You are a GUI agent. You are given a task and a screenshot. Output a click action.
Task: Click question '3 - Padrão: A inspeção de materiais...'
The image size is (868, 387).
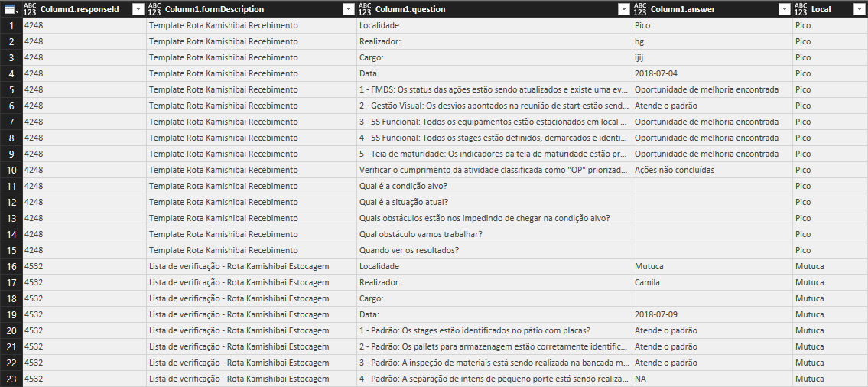[x=494, y=363]
